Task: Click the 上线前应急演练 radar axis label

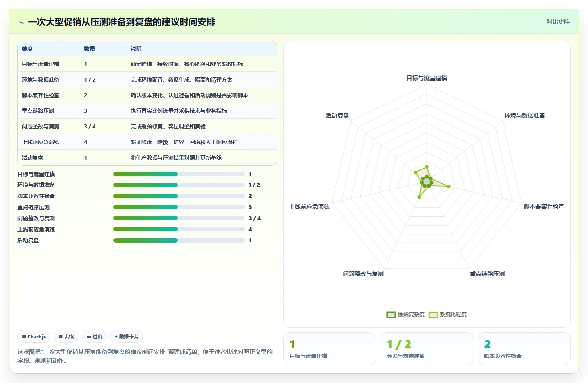Action: pos(310,207)
